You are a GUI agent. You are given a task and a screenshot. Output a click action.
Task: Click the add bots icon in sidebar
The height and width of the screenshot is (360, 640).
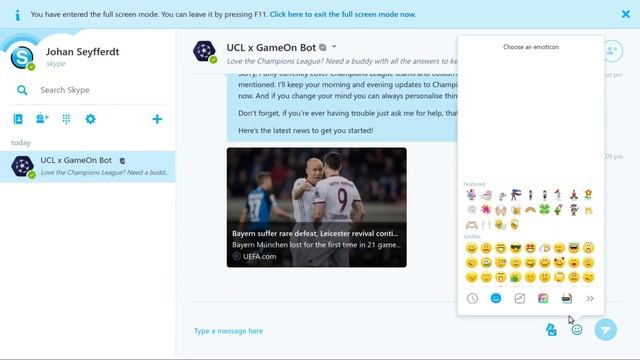pyautogui.click(x=42, y=119)
